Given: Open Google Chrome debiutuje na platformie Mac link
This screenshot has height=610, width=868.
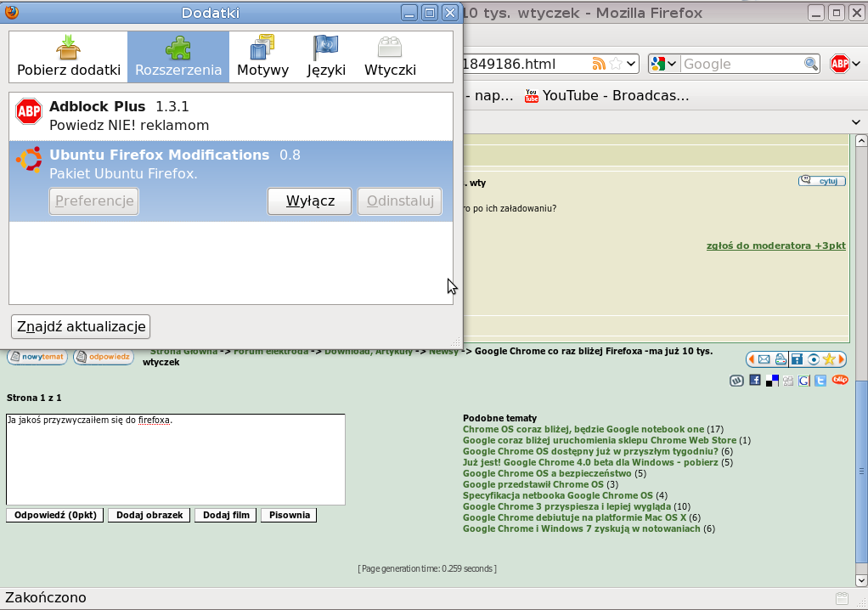Looking at the screenshot, I should pos(575,517).
